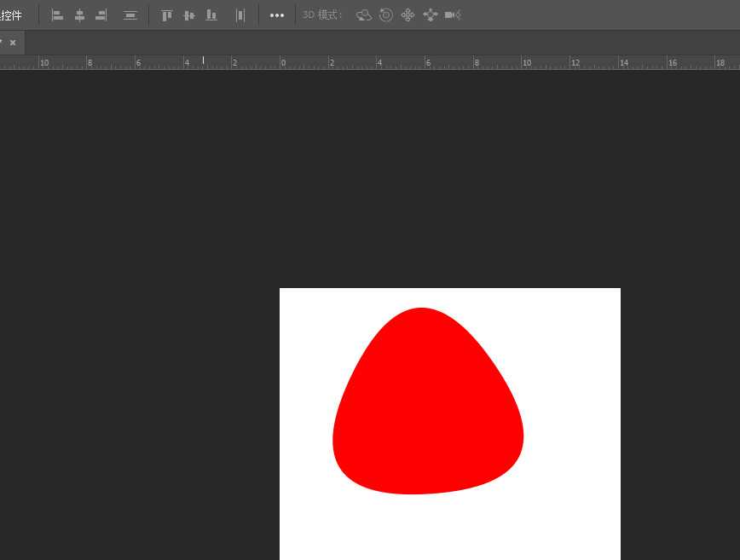The width and height of the screenshot is (740, 560).
Task: Select the align right edges icon
Action: point(101,15)
